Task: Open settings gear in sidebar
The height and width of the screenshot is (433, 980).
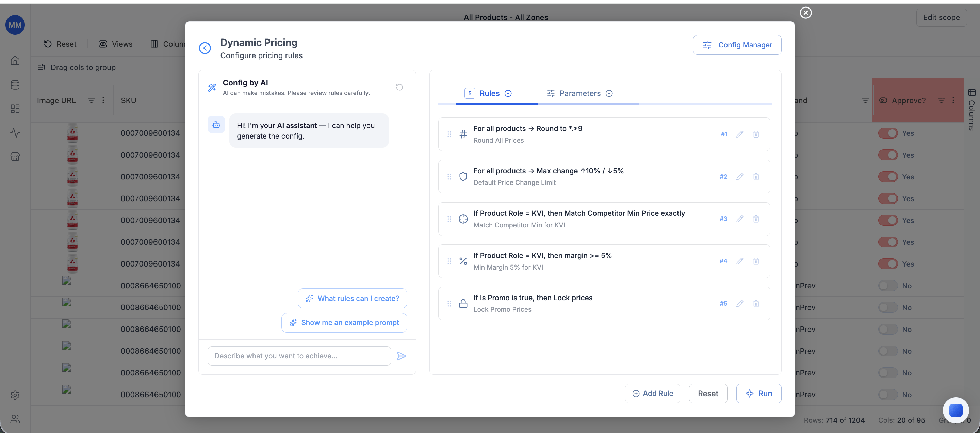Action: pyautogui.click(x=15, y=395)
